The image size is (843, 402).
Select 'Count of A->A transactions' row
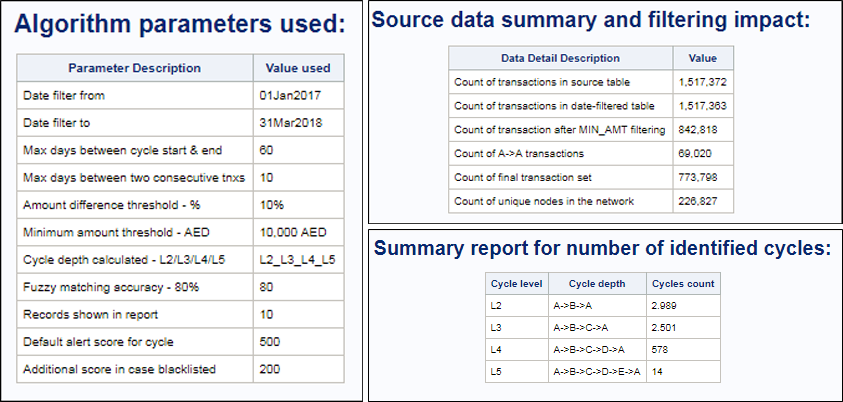point(591,154)
